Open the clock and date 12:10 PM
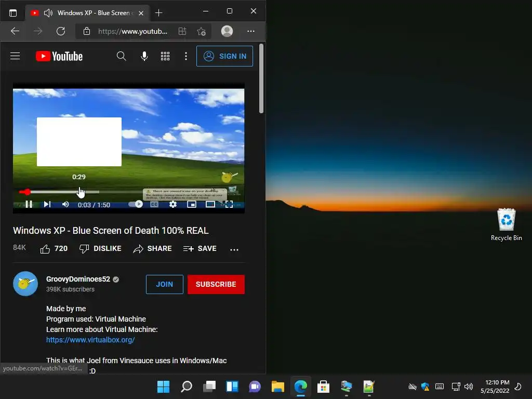 click(x=495, y=387)
